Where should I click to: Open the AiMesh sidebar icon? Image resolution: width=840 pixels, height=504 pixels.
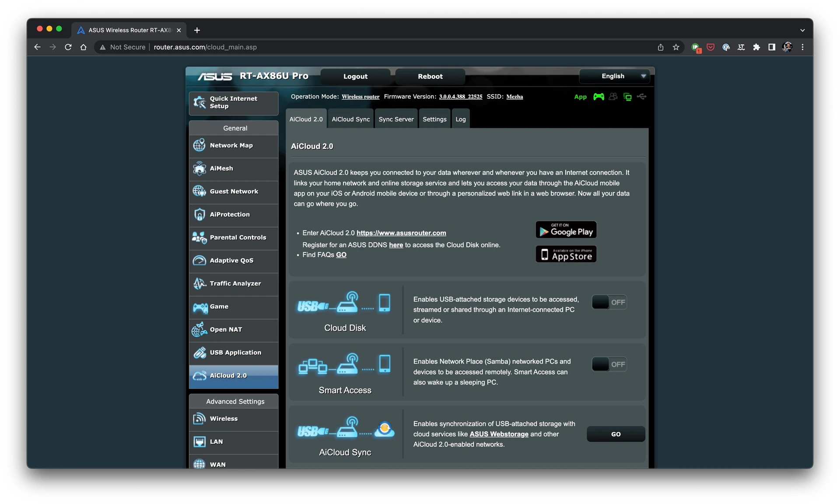[x=199, y=168]
